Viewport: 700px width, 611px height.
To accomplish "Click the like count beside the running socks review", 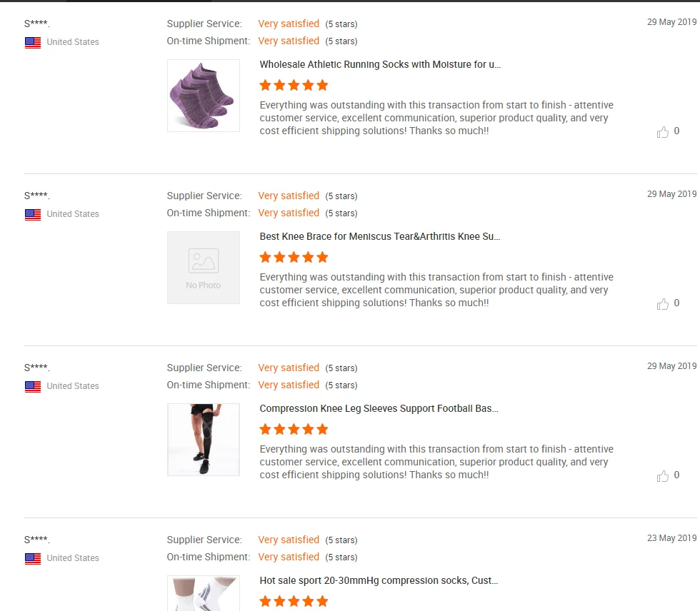I will pos(676,131).
